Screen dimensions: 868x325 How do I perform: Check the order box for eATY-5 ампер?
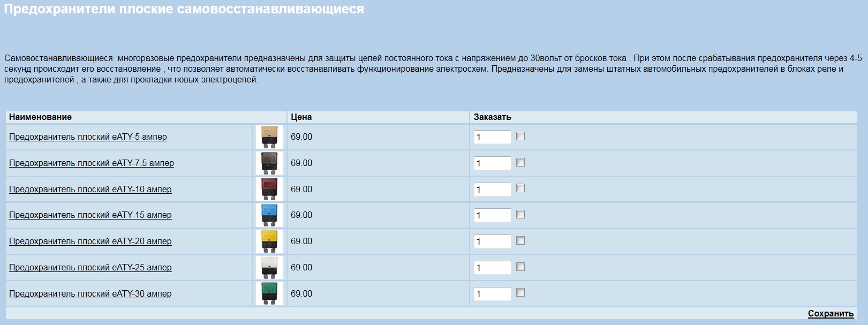(520, 136)
